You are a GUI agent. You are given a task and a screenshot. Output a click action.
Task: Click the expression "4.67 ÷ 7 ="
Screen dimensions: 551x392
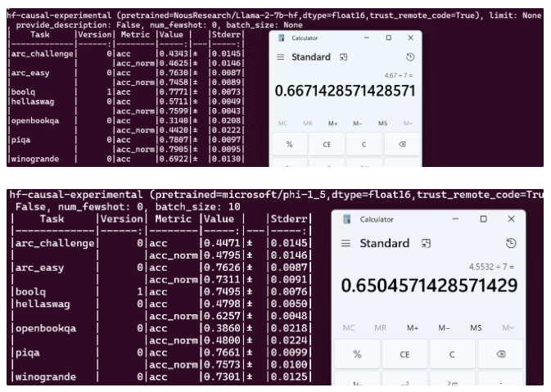coord(399,75)
